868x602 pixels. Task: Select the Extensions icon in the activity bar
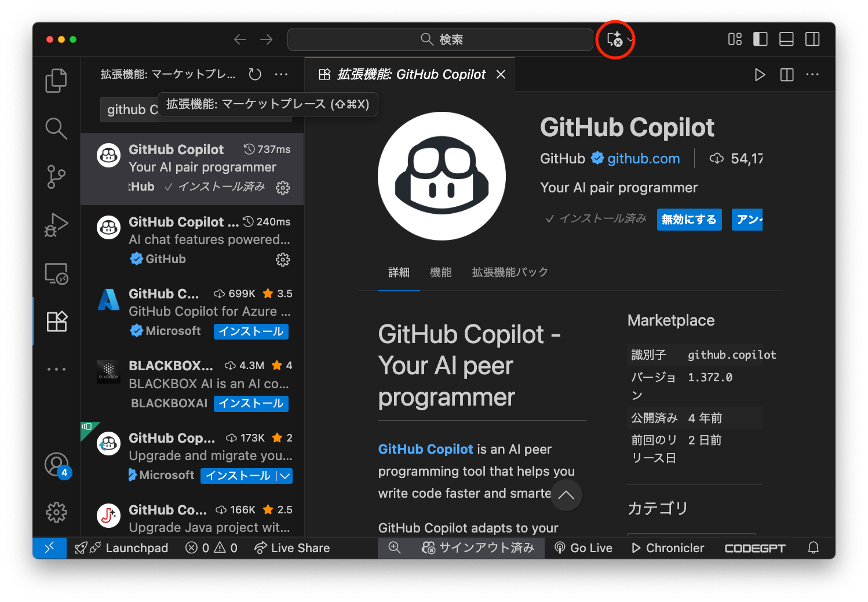(x=56, y=321)
